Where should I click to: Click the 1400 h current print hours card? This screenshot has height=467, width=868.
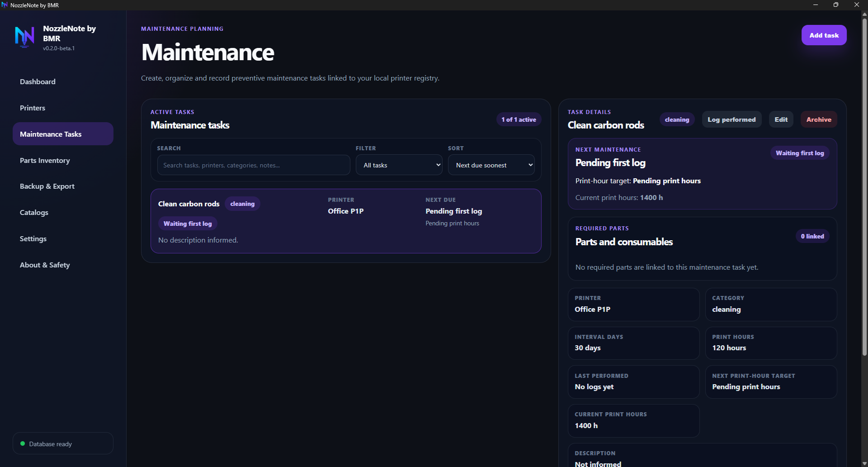point(633,421)
